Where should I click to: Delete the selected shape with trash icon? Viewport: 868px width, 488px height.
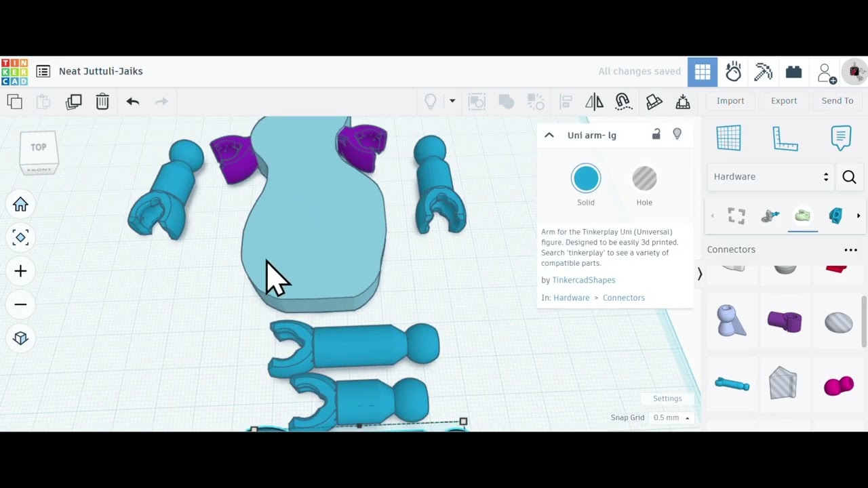102,102
